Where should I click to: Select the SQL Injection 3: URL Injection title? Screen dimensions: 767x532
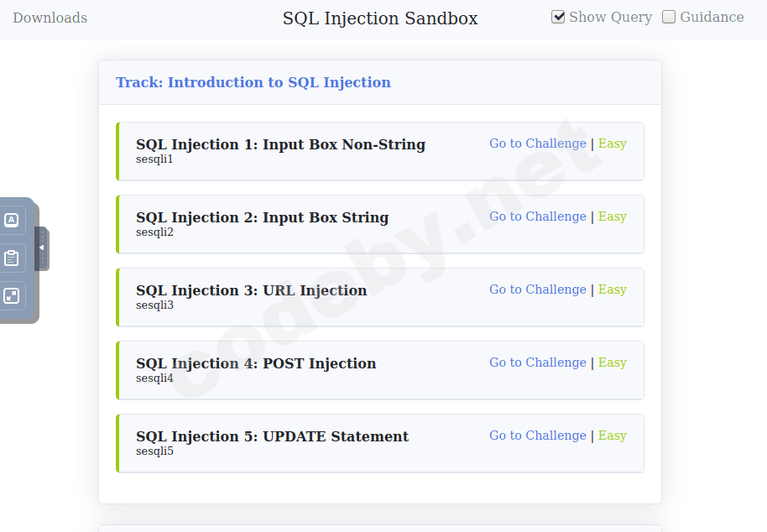[x=251, y=290]
